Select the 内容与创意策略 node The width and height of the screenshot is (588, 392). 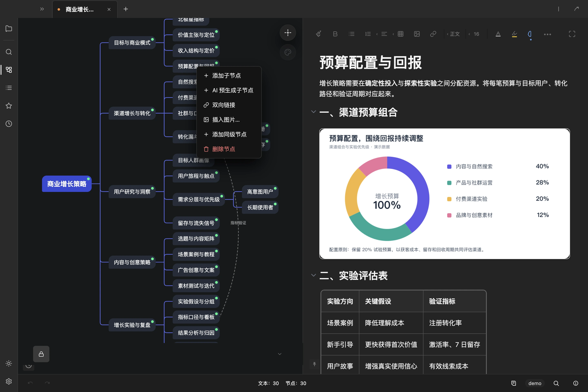click(x=132, y=262)
